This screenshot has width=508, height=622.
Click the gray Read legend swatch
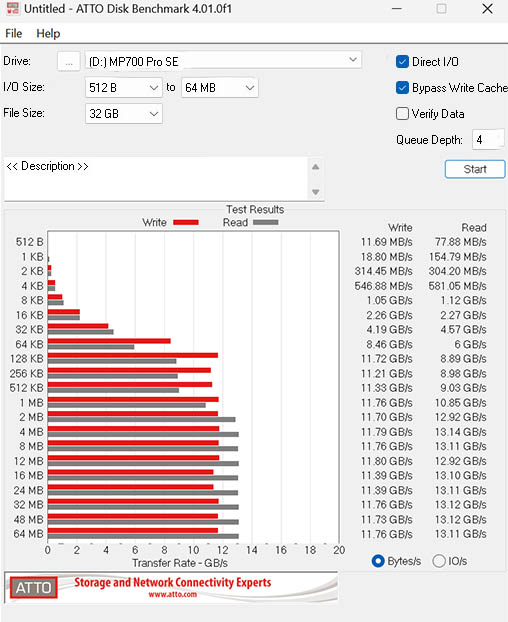(x=265, y=223)
